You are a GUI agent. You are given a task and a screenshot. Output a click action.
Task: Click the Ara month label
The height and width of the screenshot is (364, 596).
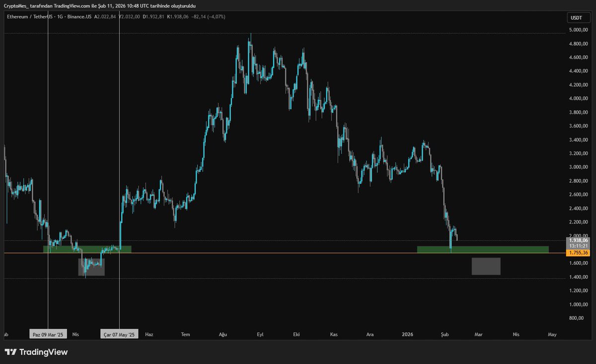coord(370,335)
